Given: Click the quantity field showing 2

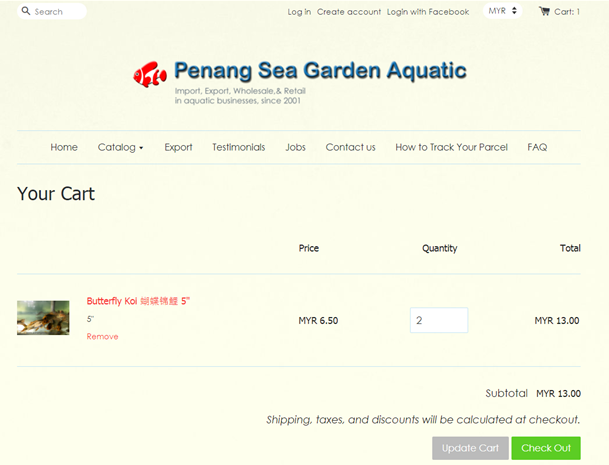Looking at the screenshot, I should [439, 320].
